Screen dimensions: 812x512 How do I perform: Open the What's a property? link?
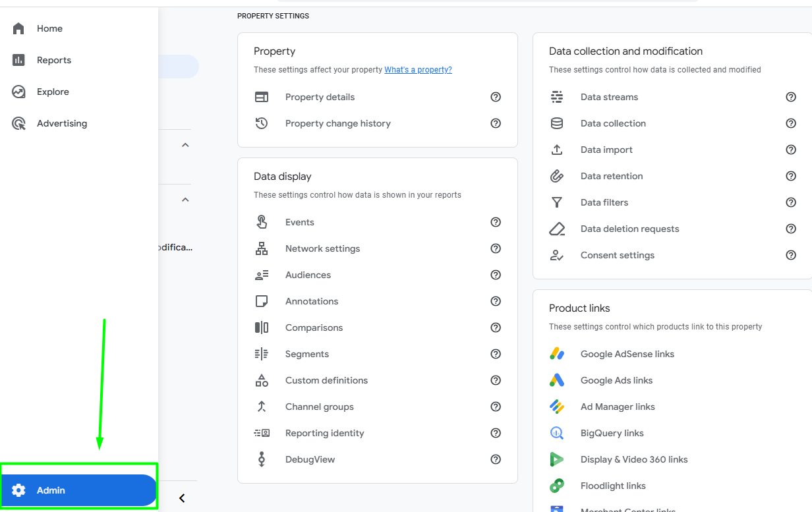418,69
